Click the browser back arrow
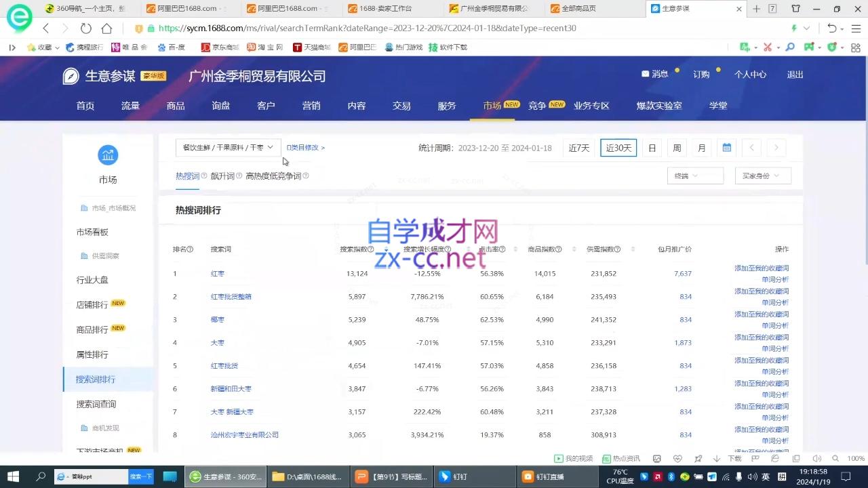Screen dimensions: 868x488 click(x=46, y=28)
